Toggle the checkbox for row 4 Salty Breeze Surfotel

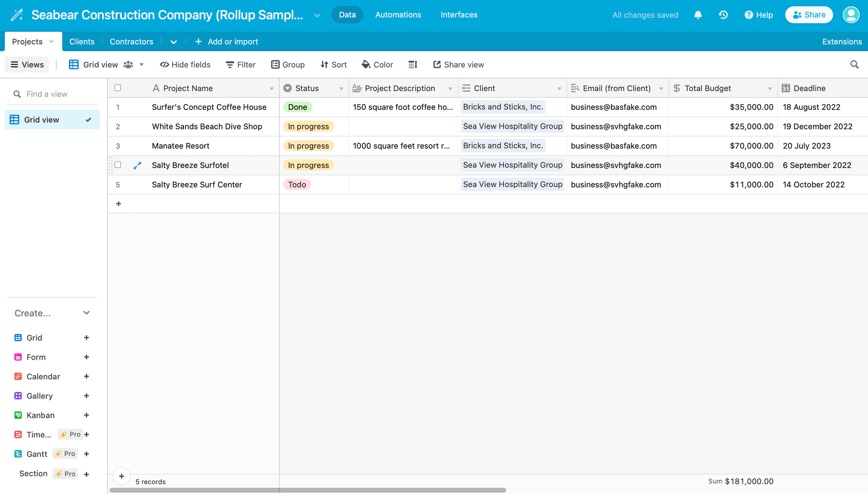(118, 165)
